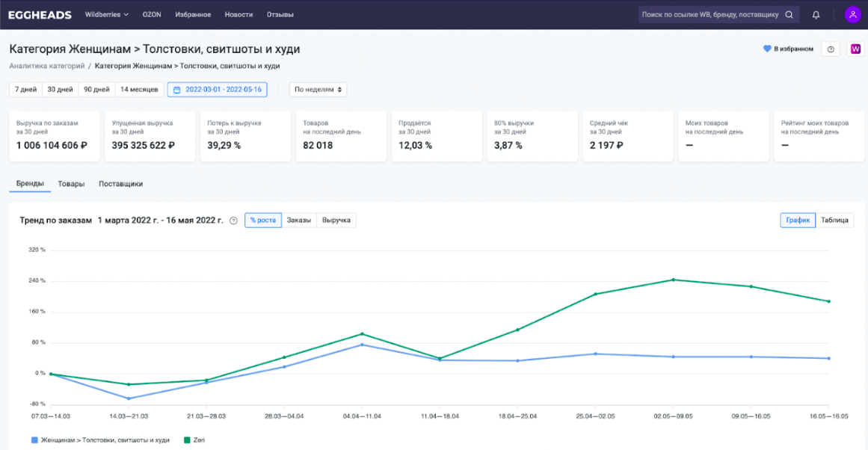Open notifications bell icon
Screen dimensions: 868x450
point(816,14)
